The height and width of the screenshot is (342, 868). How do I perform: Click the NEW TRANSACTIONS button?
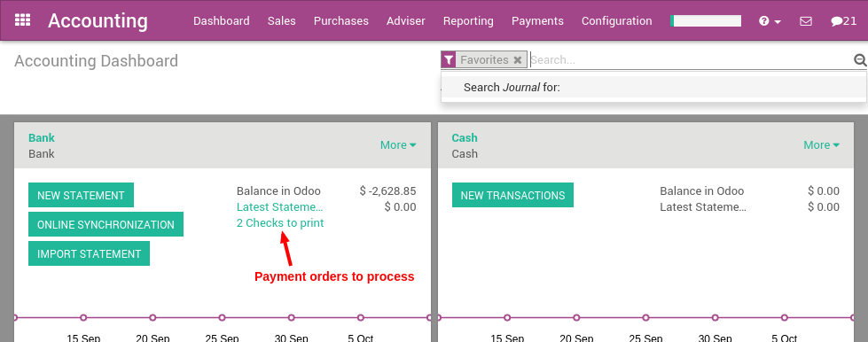pyautogui.click(x=512, y=195)
